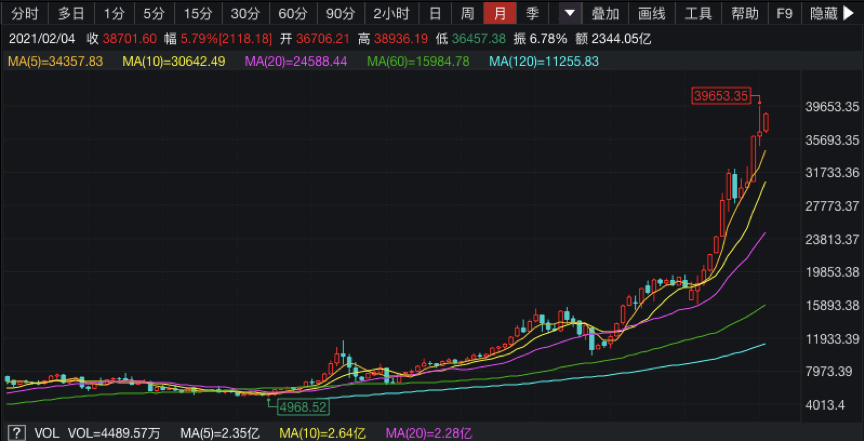
Task: Select the 日 daily chart tab
Action: (434, 13)
